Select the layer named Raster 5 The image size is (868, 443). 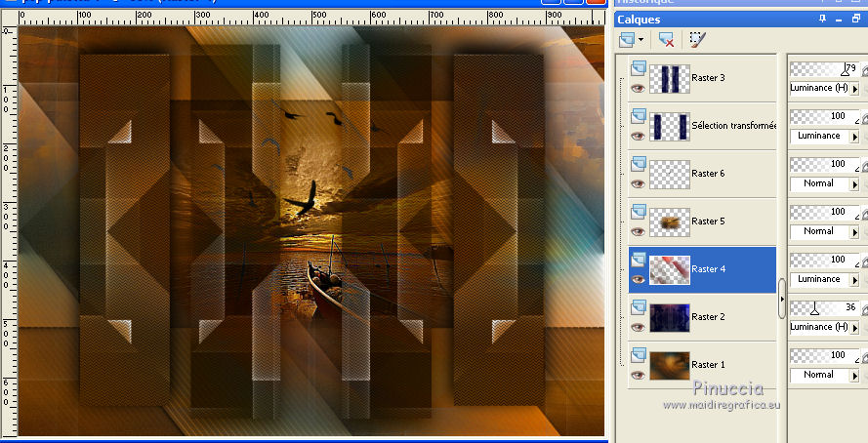(x=708, y=221)
